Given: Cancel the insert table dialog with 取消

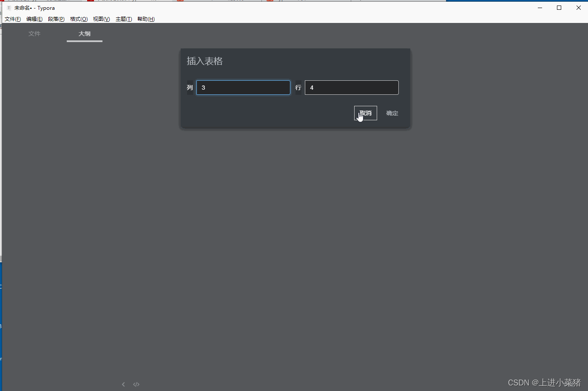Looking at the screenshot, I should pos(366,113).
